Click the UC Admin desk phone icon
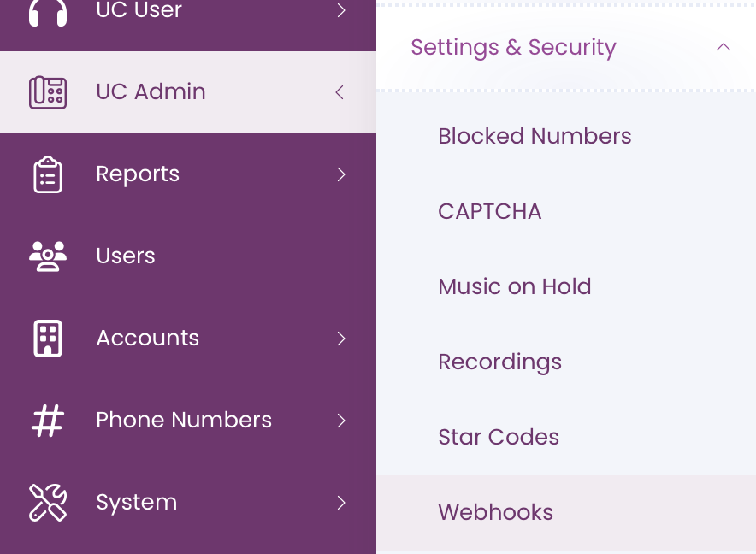756x554 pixels. tap(48, 92)
